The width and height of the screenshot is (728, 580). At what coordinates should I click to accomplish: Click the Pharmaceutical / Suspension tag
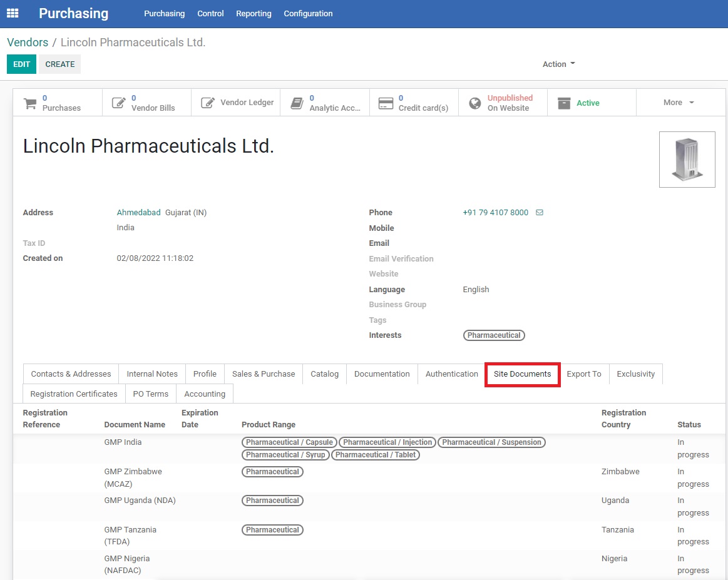pyautogui.click(x=491, y=442)
